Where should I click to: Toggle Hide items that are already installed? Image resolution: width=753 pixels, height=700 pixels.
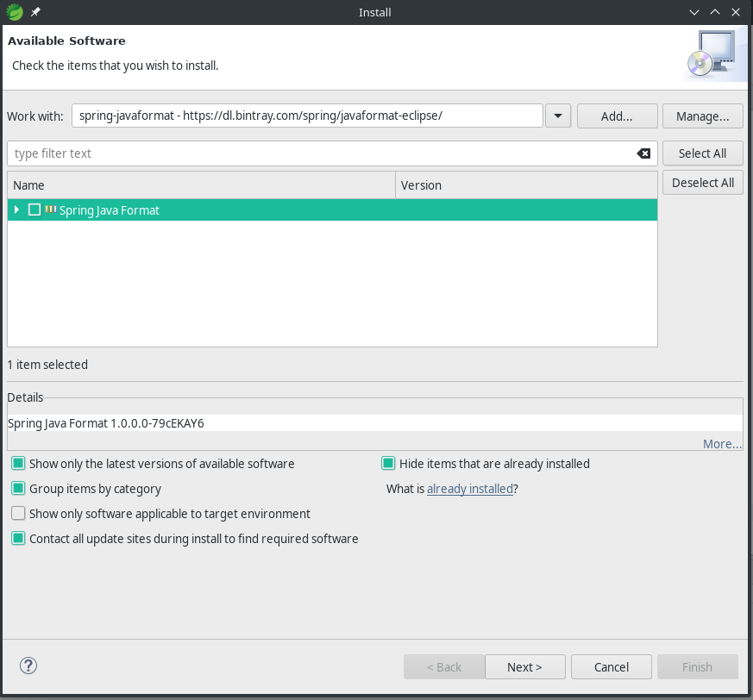point(388,463)
